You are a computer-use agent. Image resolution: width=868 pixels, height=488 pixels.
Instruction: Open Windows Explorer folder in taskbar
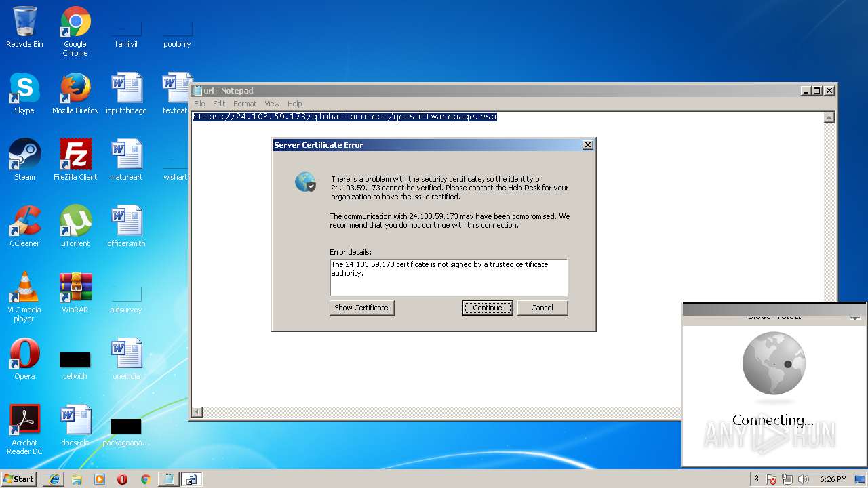[77, 479]
